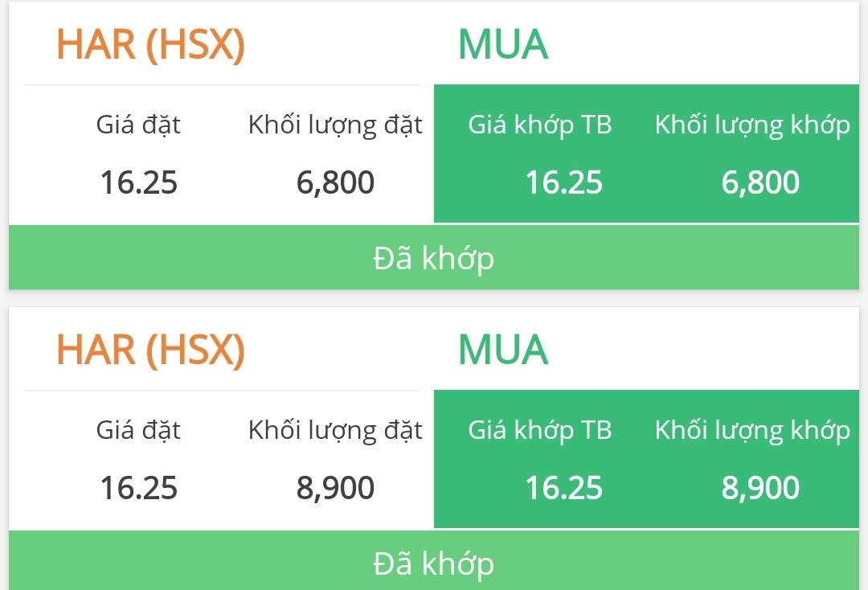Click the Giá khớp TB label in the 8,900-share order
Viewport: 868px width, 590px height.
pos(540,431)
